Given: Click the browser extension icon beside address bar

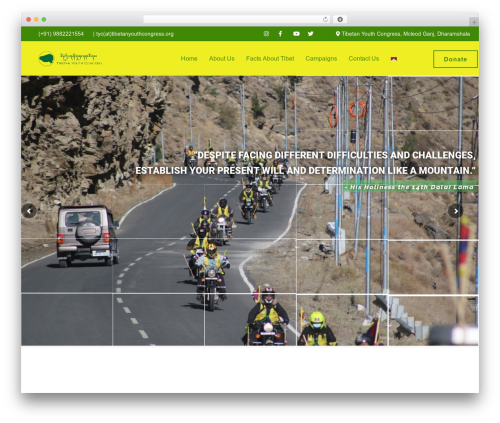Looking at the screenshot, I should tap(340, 19).
